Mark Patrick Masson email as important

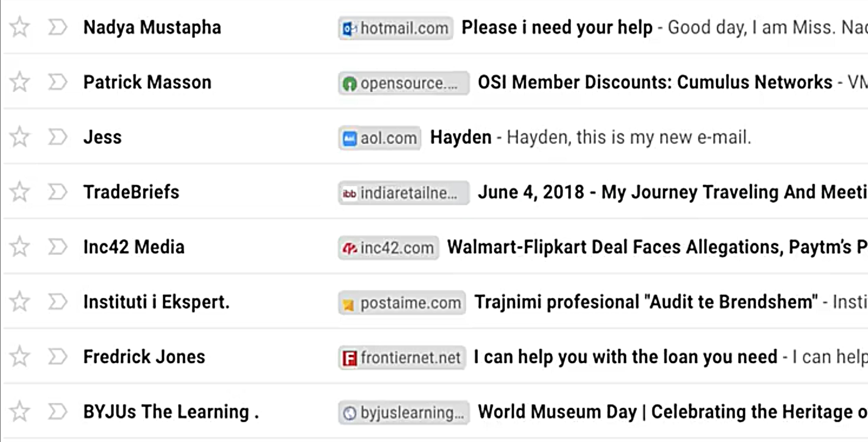tap(57, 82)
